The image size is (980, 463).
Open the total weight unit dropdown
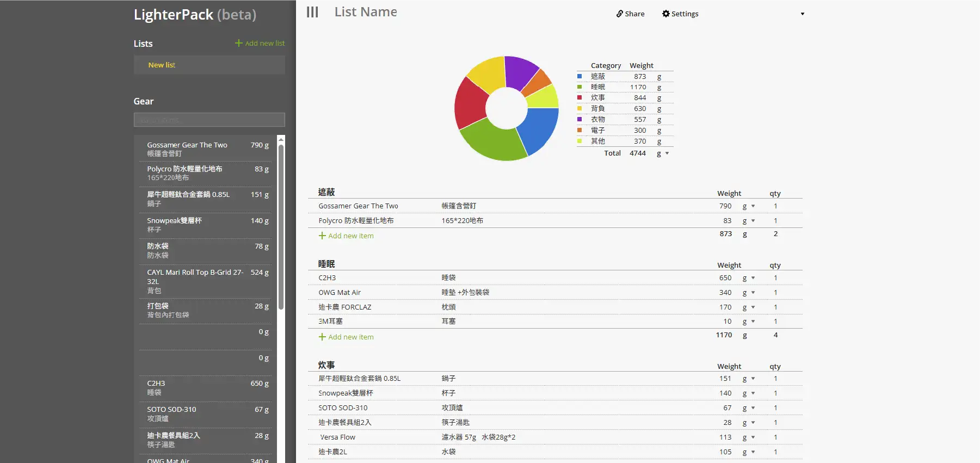tap(667, 153)
